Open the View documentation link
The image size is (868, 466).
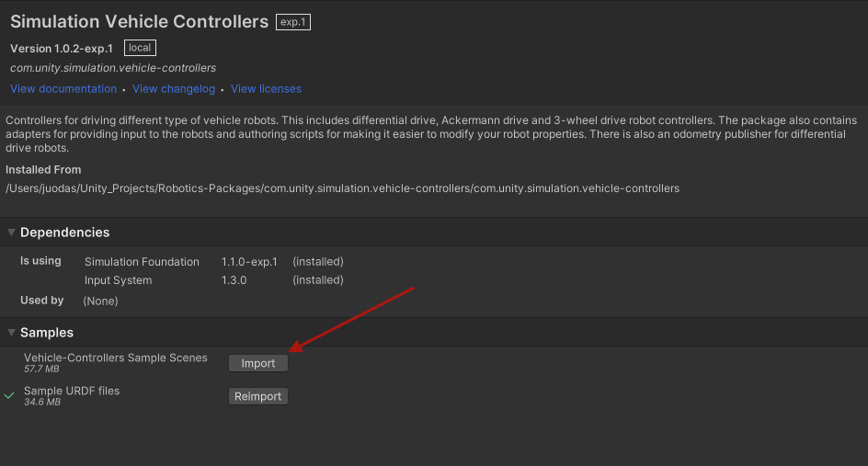[63, 89]
